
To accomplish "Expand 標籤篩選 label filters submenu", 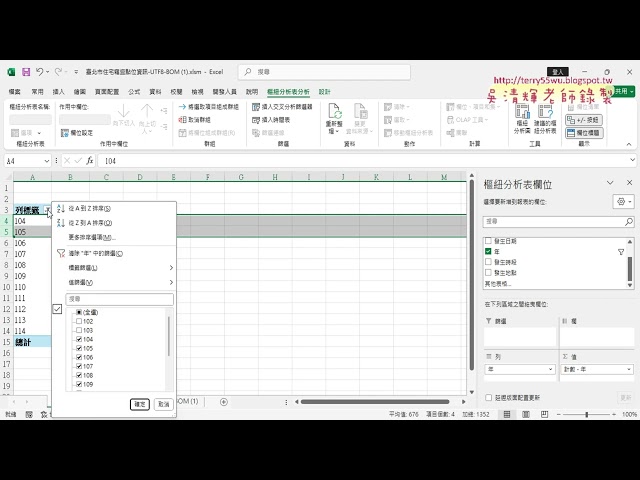I will [120, 268].
